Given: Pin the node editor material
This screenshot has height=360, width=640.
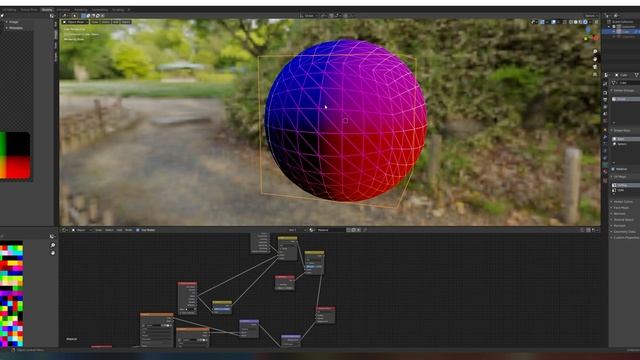Looking at the screenshot, I should [x=365, y=230].
